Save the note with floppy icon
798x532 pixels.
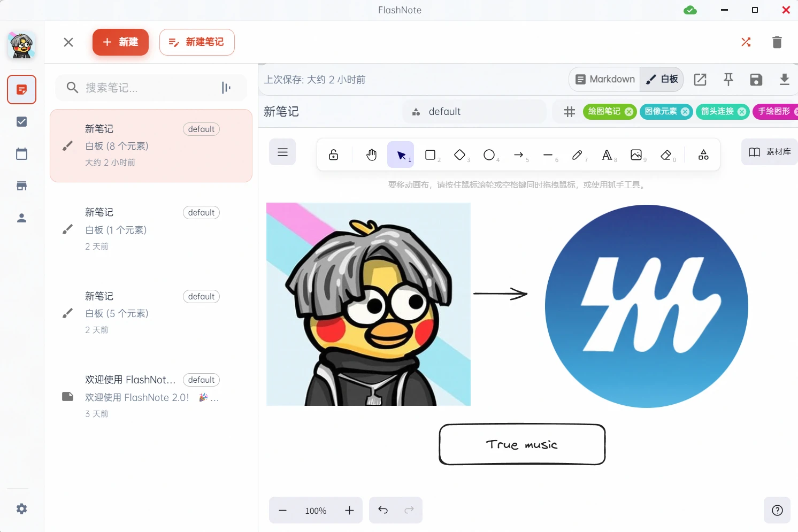756,80
